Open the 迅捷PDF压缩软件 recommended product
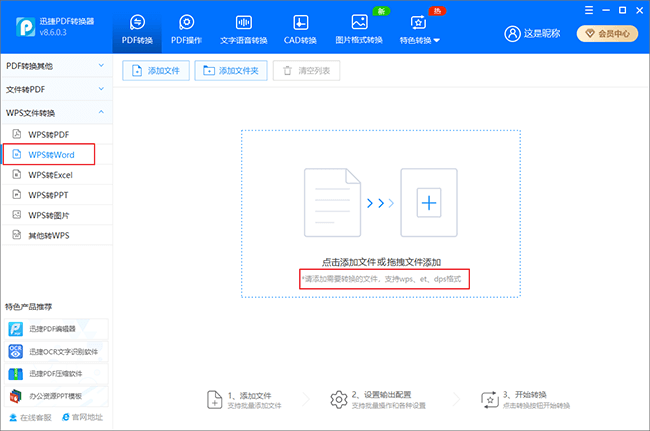Image resolution: width=650 pixels, height=431 pixels. click(x=56, y=374)
